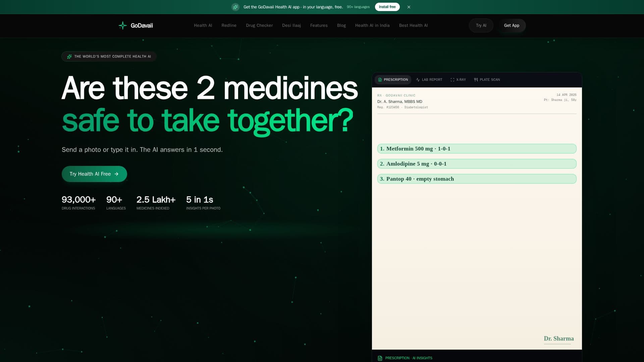Click the Send a photo or type it in subheading
Screen dimensions: 644x362
[142, 150]
